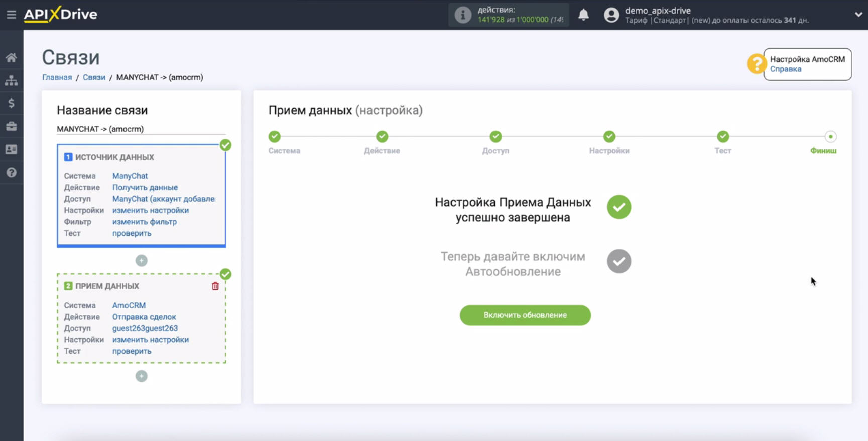This screenshot has width=868, height=441.
Task: Open Получить данные action link
Action: coord(145,188)
